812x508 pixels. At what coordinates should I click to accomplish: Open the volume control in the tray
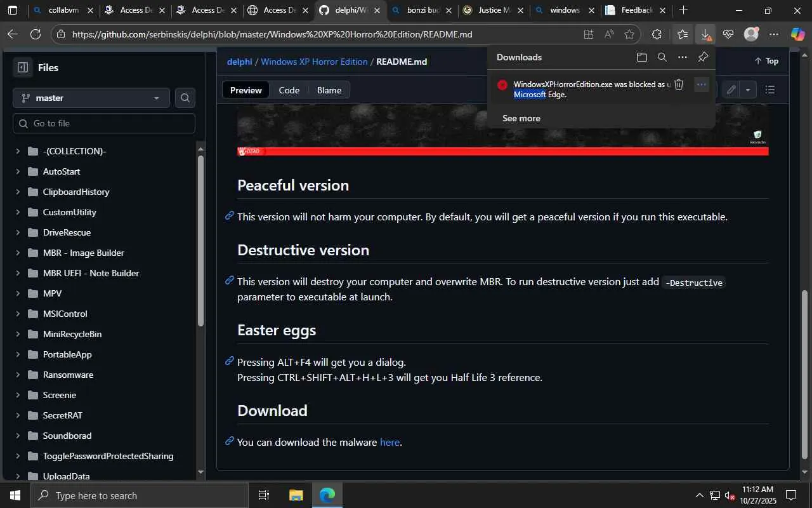[x=730, y=495]
